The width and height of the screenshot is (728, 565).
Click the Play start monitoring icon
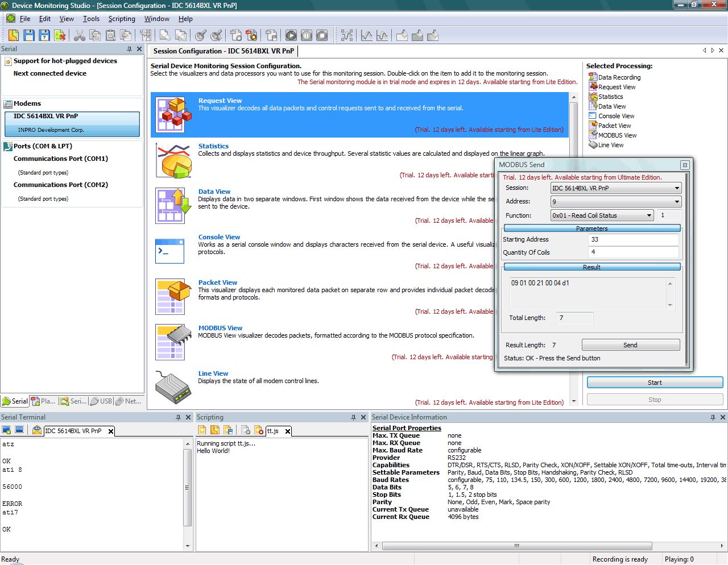pos(291,35)
